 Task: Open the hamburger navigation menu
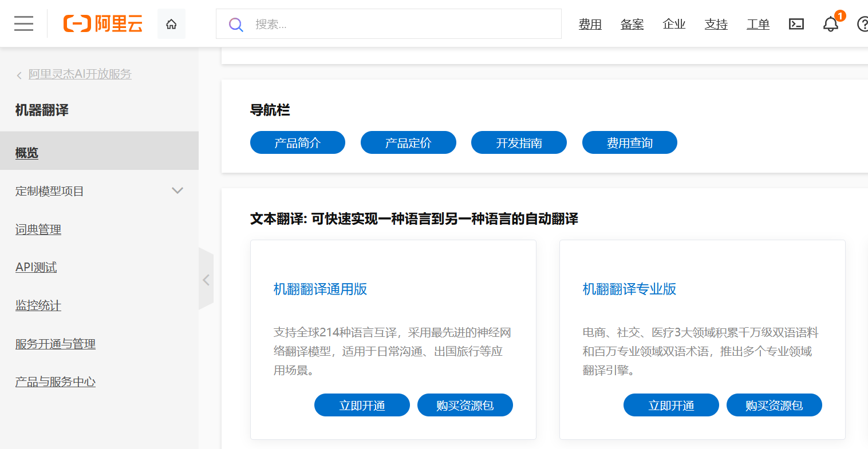pyautogui.click(x=23, y=23)
